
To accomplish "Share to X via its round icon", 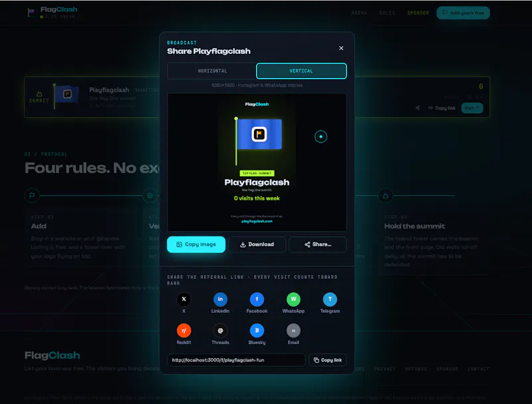I will tap(184, 299).
